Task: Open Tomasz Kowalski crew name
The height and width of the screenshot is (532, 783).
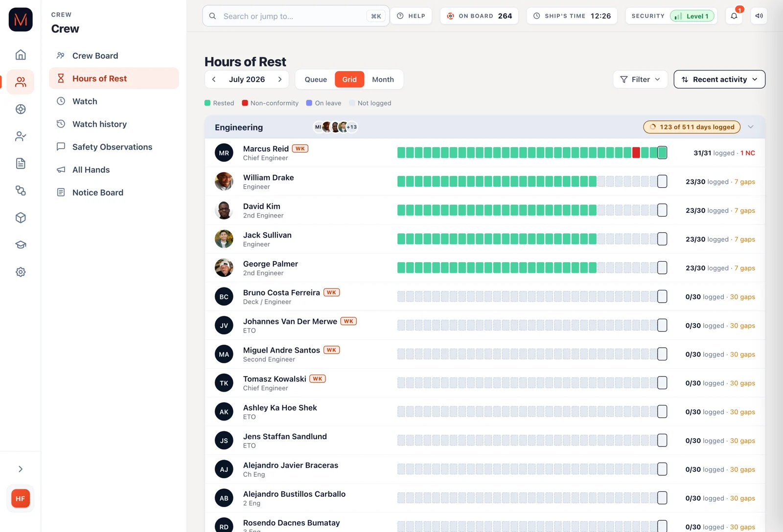Action: pyautogui.click(x=275, y=379)
